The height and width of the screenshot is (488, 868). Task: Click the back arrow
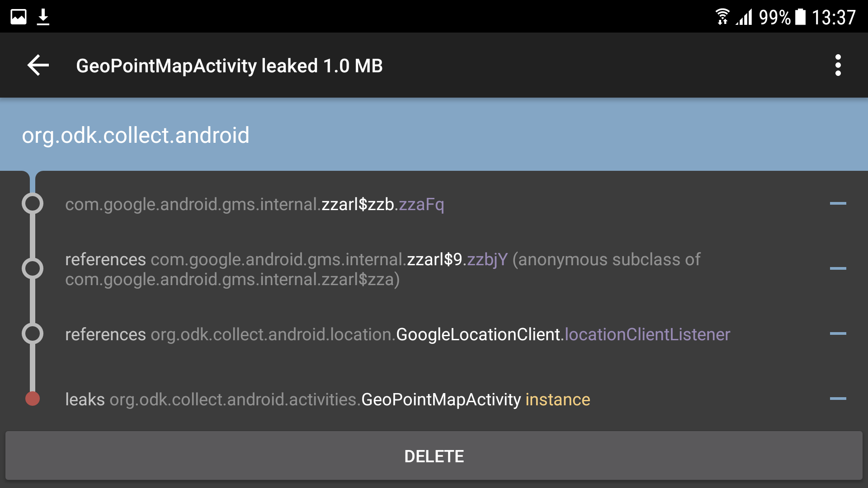coord(38,65)
